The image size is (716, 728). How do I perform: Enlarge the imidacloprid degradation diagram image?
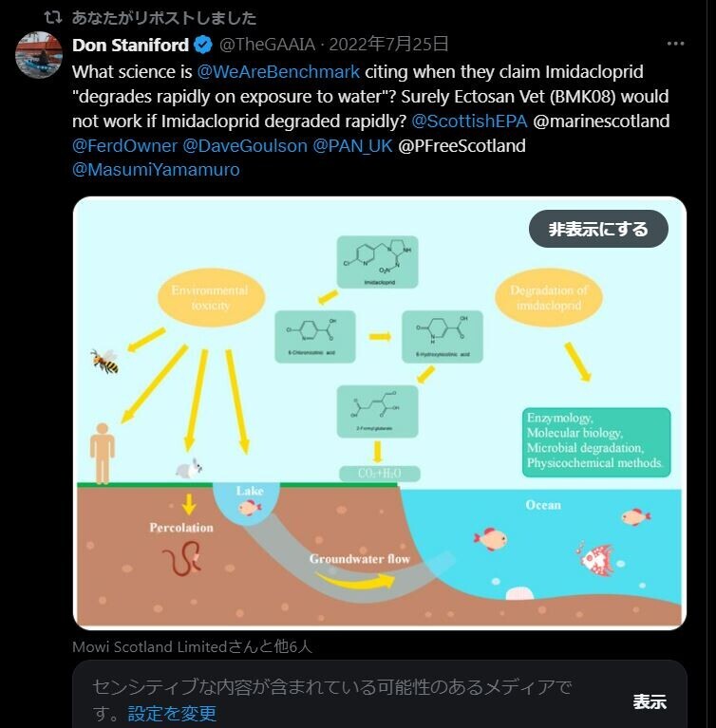click(x=380, y=413)
